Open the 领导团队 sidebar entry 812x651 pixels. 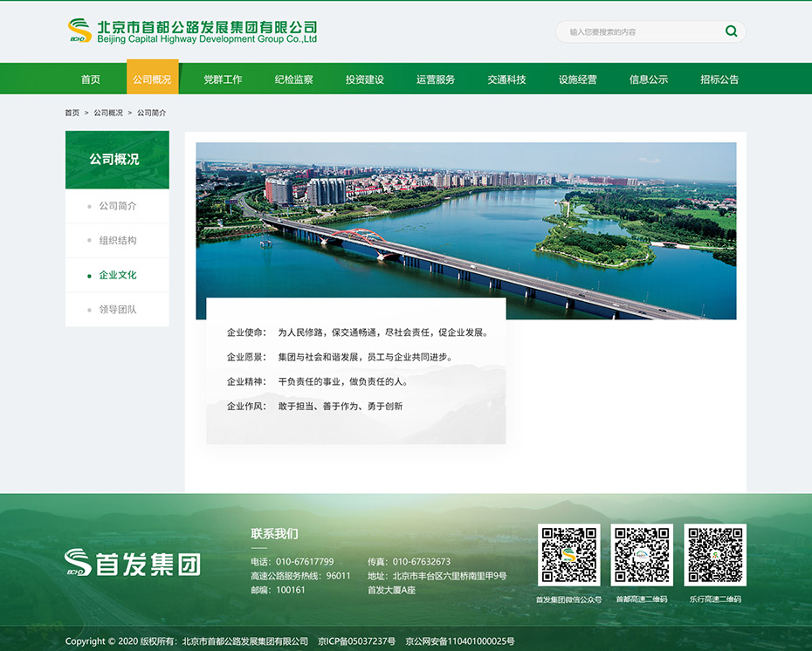(117, 309)
